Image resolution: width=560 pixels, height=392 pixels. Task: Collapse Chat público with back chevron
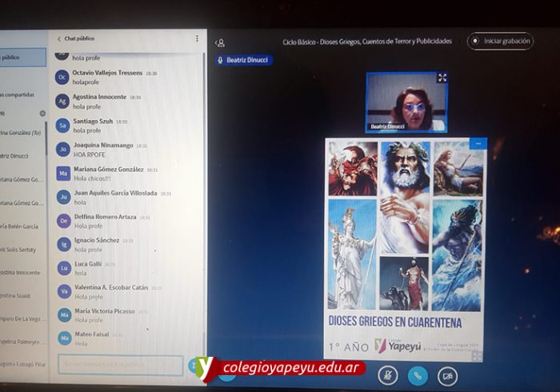click(59, 38)
